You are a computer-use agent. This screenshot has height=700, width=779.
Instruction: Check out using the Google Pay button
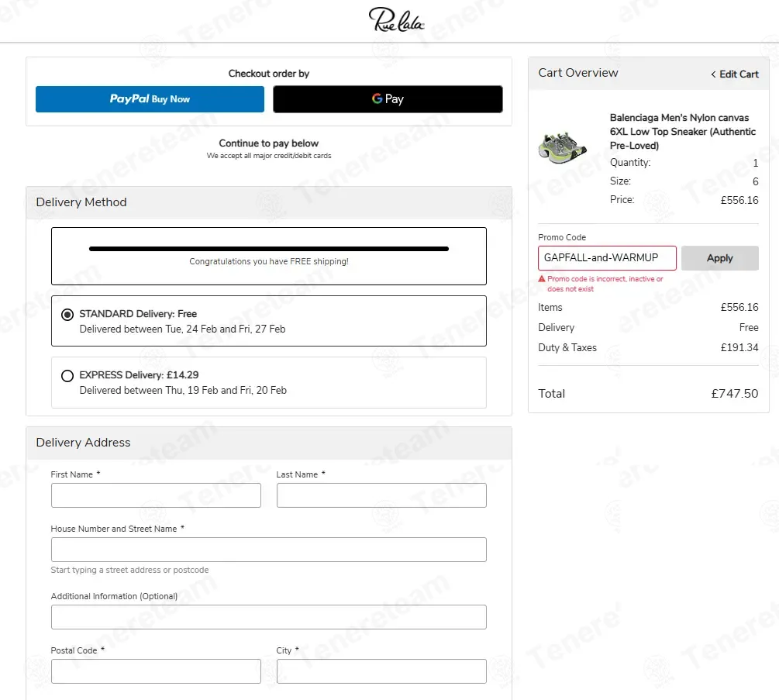(x=388, y=99)
